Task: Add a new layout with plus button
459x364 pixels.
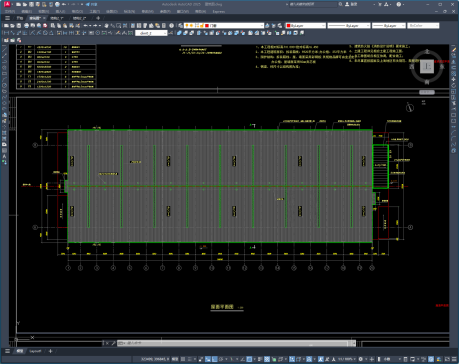Action: pos(51,351)
